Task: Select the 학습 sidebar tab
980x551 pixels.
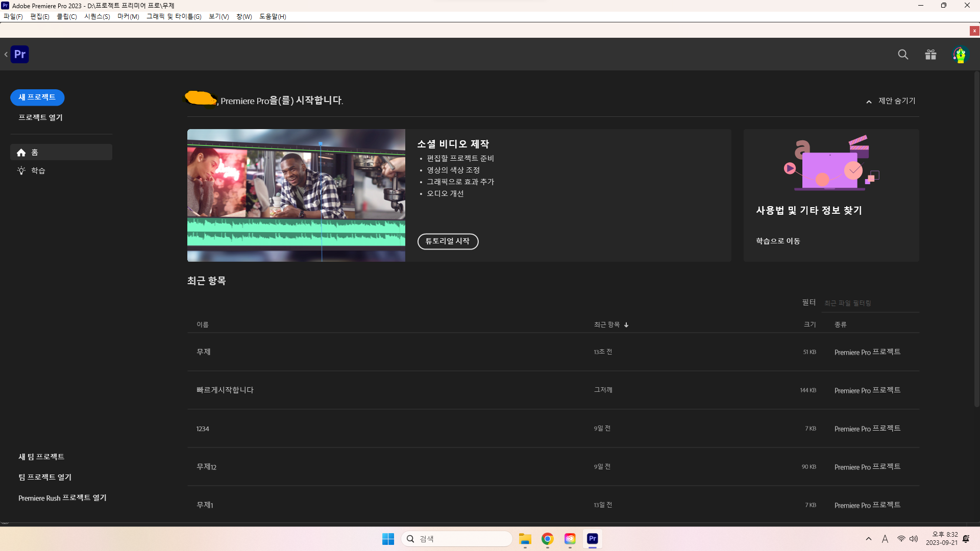Action: (61, 171)
